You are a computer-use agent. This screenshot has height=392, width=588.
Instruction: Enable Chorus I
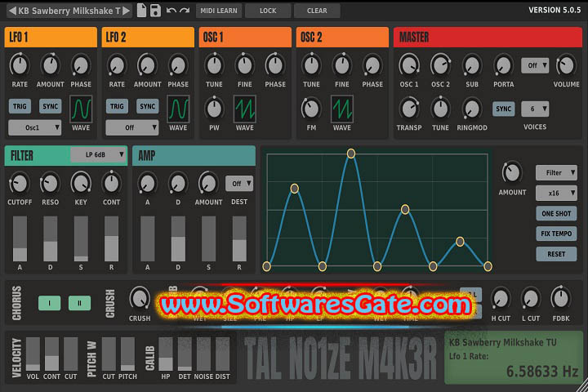coord(50,303)
